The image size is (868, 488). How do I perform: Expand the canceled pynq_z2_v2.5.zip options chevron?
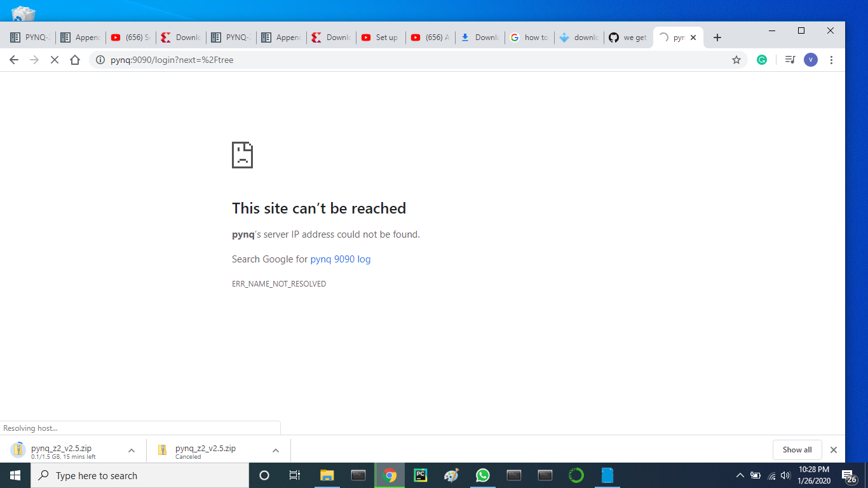tap(276, 449)
